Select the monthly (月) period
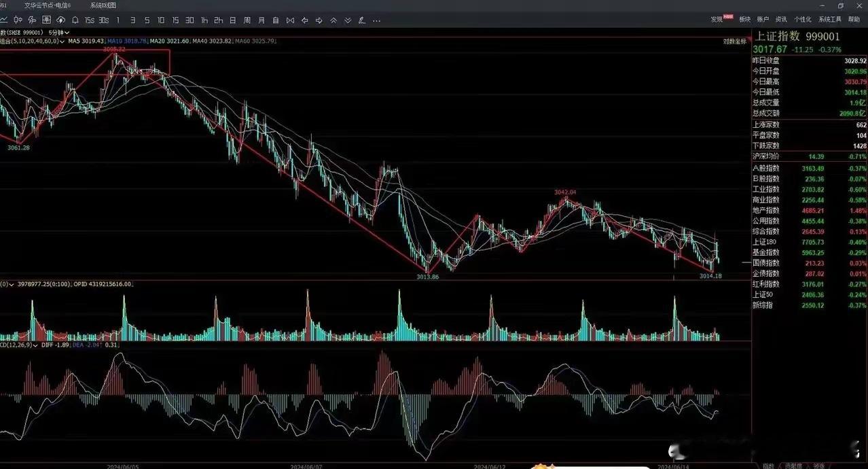This screenshot has height=469, width=868. pyautogui.click(x=261, y=20)
